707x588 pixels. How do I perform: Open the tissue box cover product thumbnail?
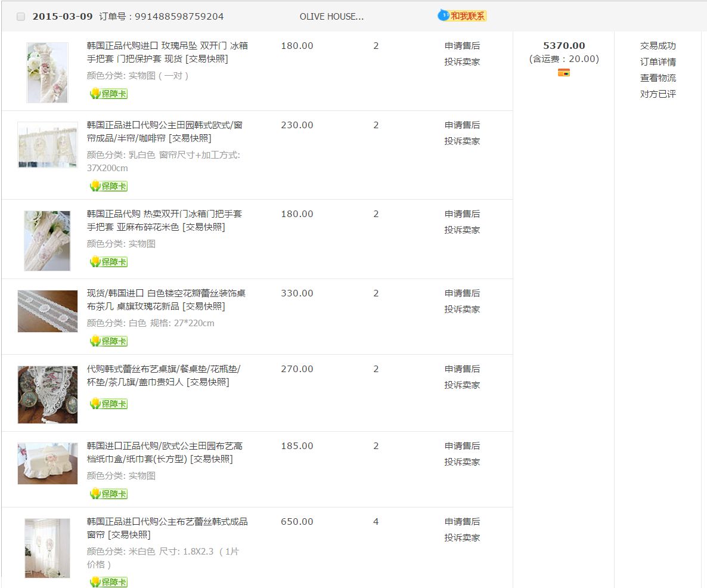47,463
